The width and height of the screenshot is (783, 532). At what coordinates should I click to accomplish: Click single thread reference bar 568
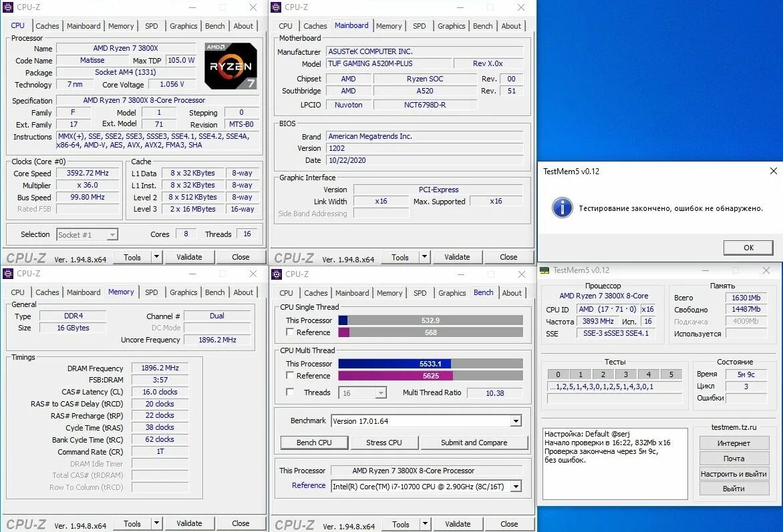(x=430, y=332)
